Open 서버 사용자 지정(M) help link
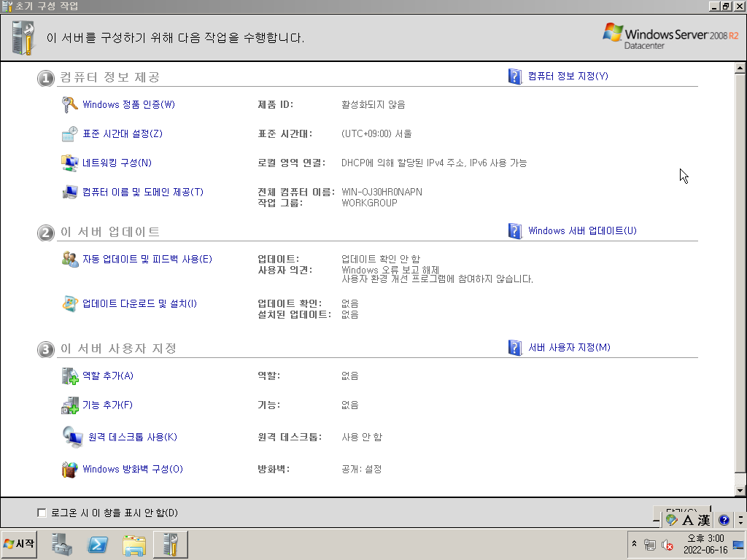747x560 pixels. pos(569,348)
